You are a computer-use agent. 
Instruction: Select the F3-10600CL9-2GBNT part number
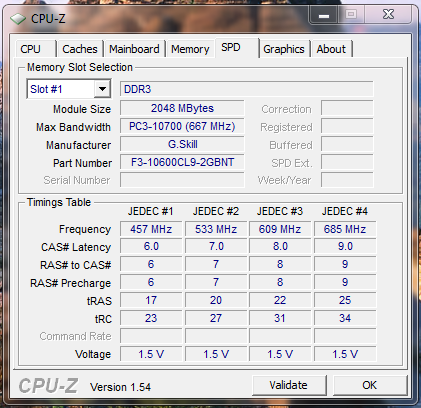coord(182,162)
